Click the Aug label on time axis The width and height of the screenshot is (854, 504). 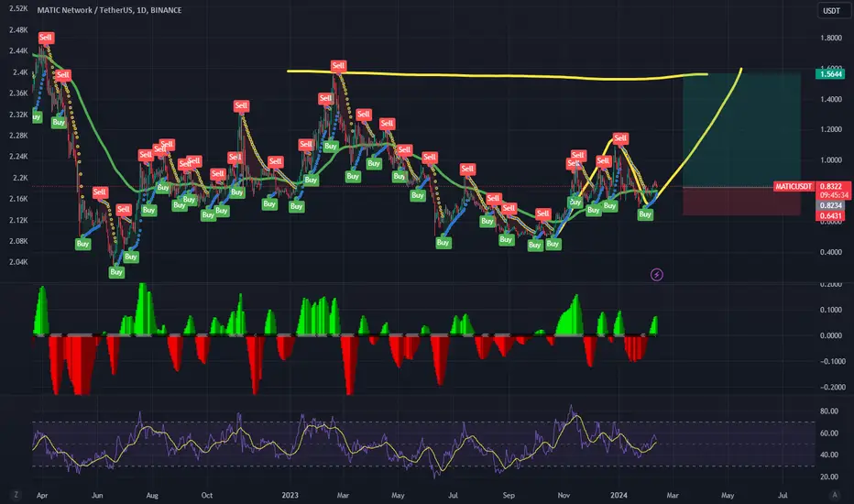(x=152, y=495)
